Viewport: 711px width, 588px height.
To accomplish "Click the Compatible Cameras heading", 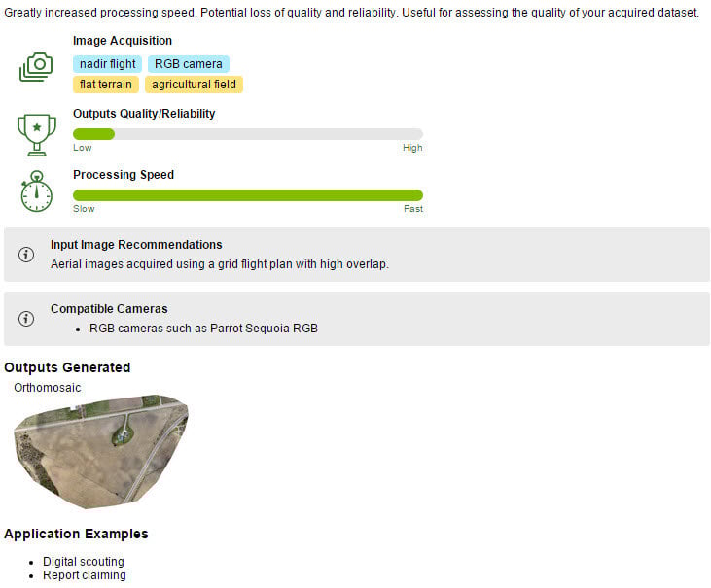I will (x=109, y=309).
